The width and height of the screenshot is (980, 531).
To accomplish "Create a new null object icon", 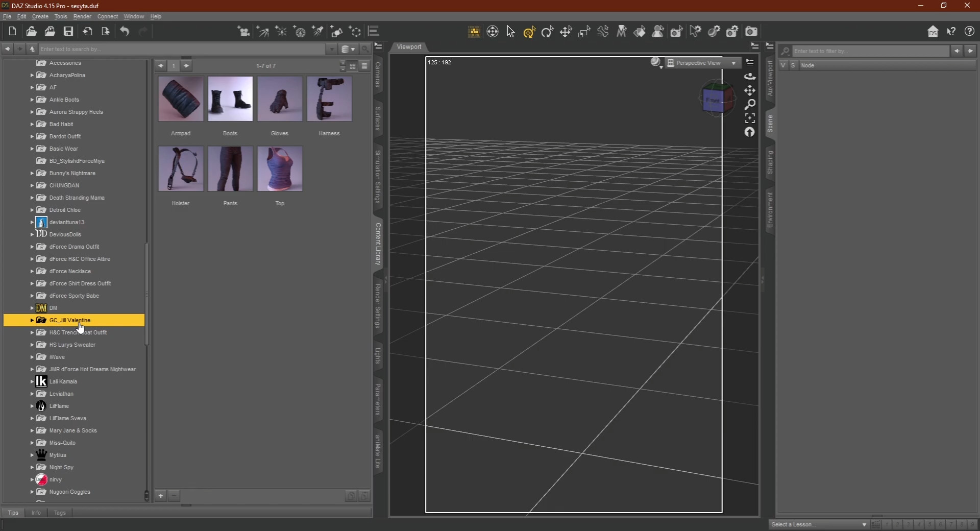I will coord(355,32).
